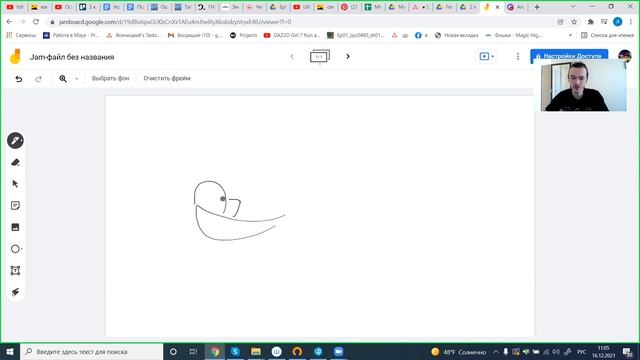The height and width of the screenshot is (360, 640).
Task: Close the active Jamboard tab
Action: (497, 7)
